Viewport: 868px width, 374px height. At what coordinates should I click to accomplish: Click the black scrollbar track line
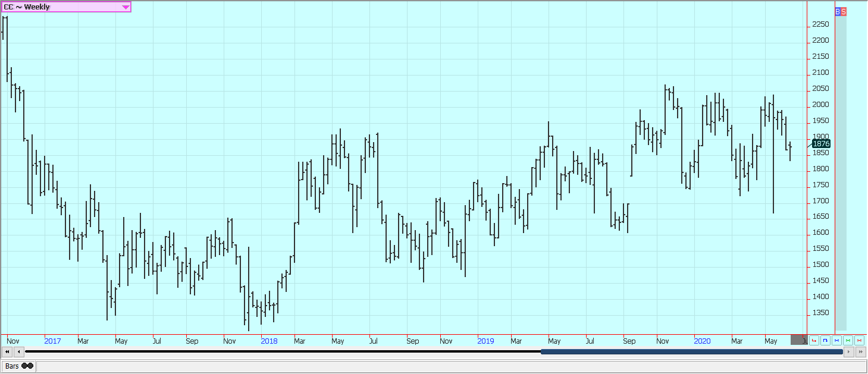pyautogui.click(x=283, y=352)
